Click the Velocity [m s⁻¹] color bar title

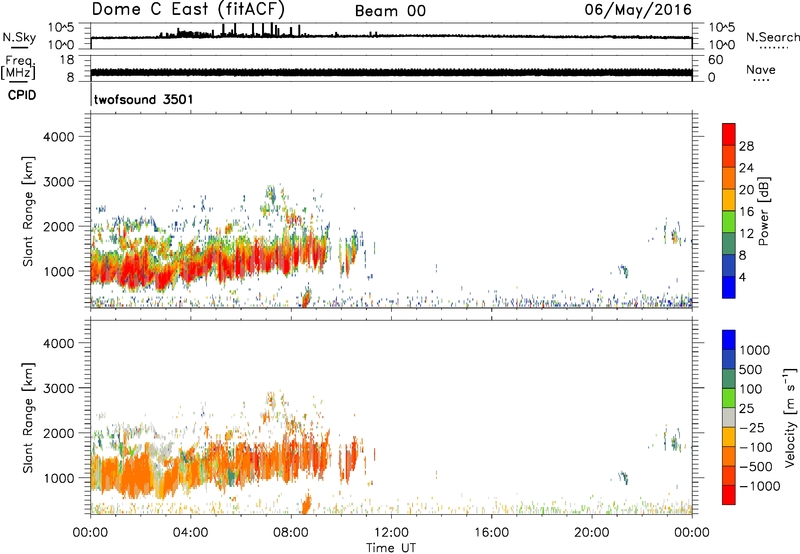coord(790,417)
